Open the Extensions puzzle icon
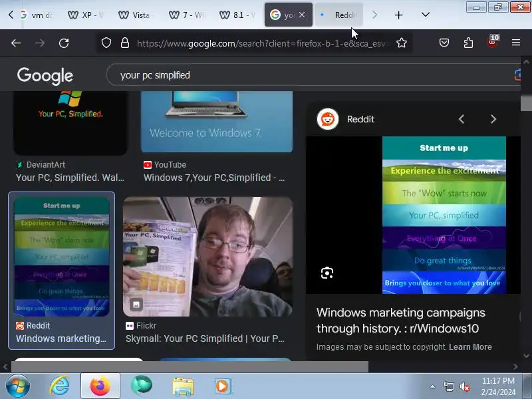 click(x=468, y=43)
